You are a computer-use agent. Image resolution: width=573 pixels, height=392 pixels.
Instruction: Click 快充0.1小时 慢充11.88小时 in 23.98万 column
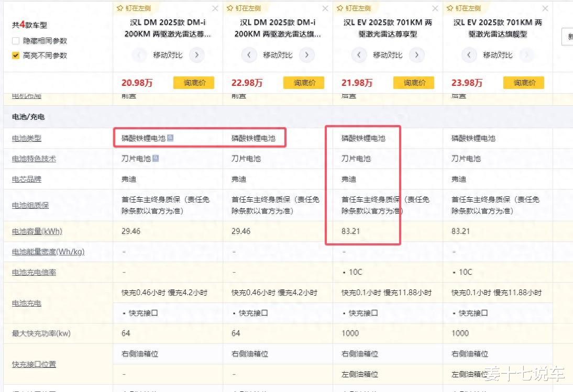coord(497,293)
